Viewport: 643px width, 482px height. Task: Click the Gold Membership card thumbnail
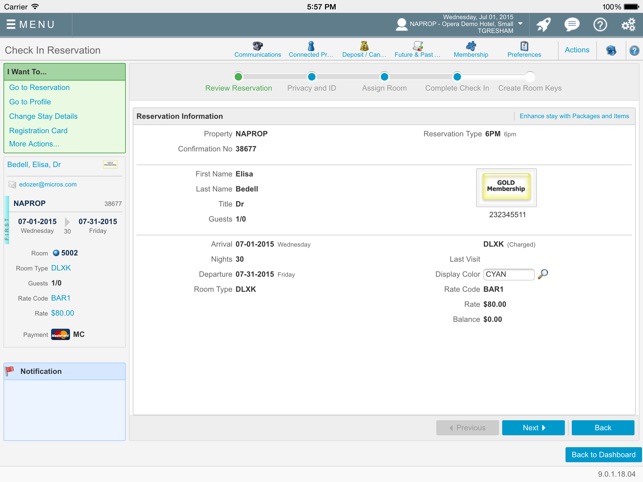click(x=506, y=187)
